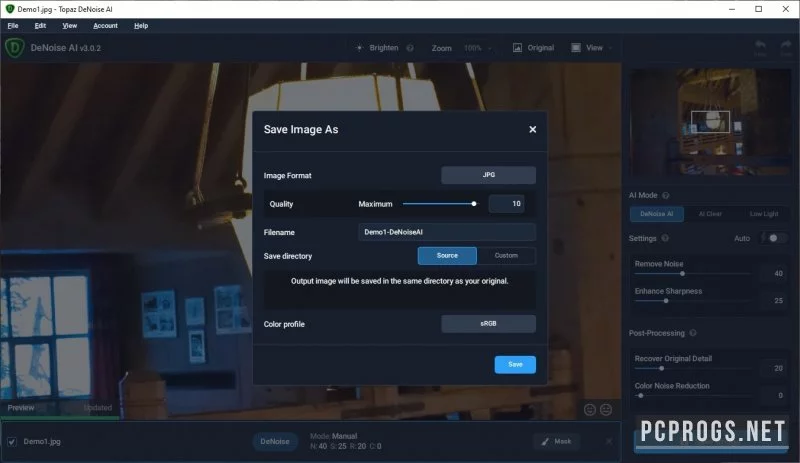Click the Remove Noise value 40
This screenshot has height=463, width=800.
point(778,274)
